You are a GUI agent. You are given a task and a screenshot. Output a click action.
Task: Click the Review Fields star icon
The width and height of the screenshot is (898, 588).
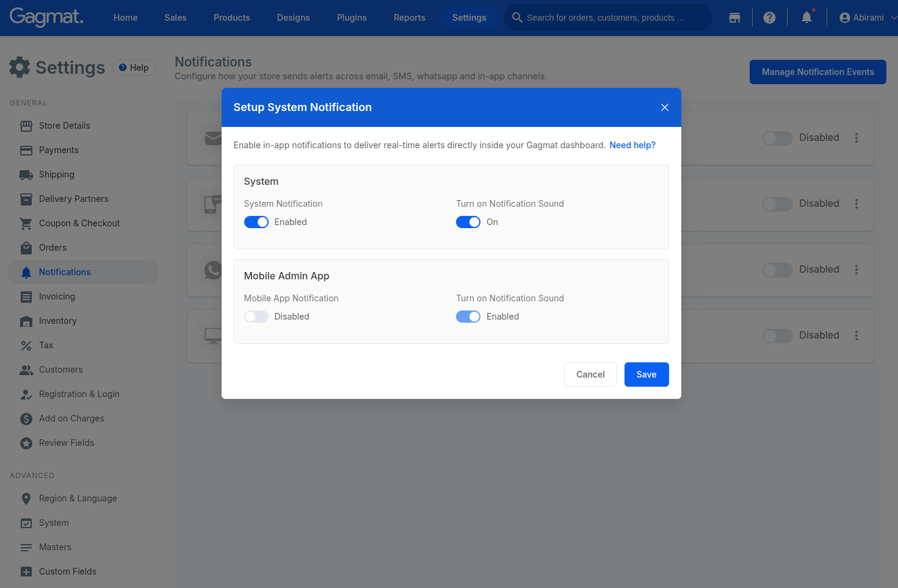coord(26,443)
